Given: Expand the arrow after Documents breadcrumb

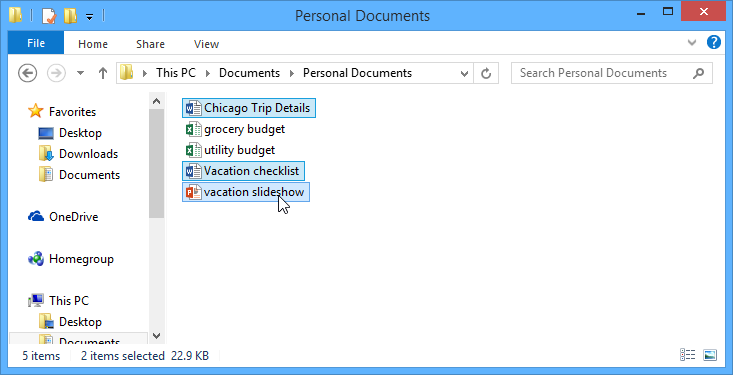Looking at the screenshot, I should (x=292, y=73).
